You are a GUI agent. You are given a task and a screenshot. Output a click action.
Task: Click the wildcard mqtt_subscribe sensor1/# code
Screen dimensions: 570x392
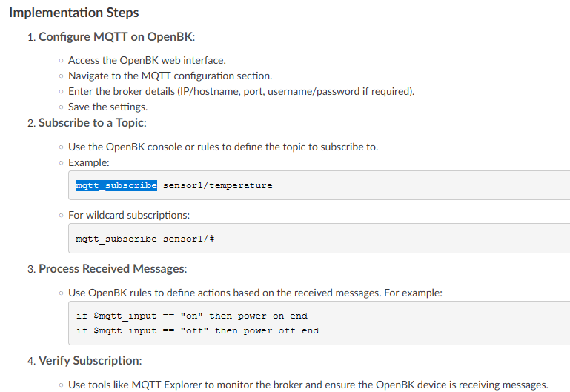pos(145,239)
